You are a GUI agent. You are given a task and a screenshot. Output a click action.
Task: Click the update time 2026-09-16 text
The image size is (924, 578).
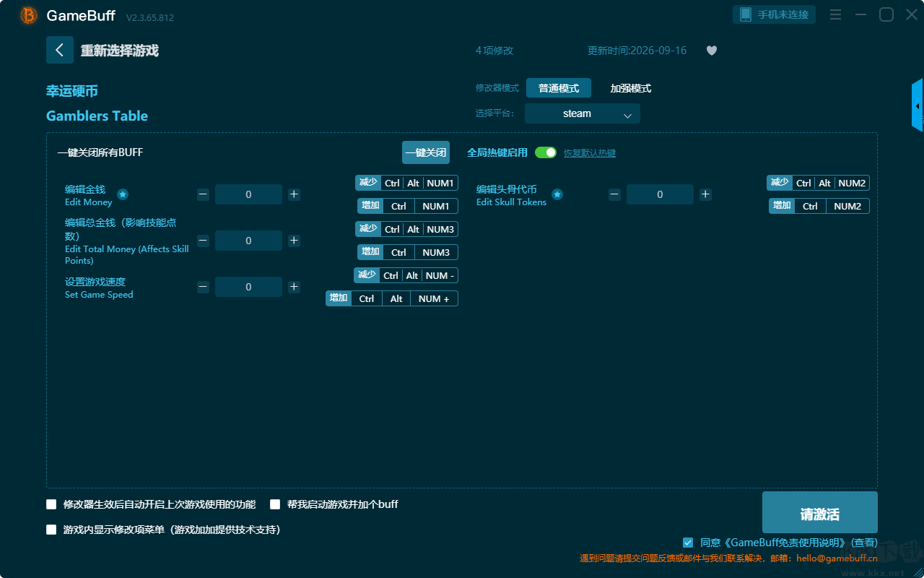637,51
